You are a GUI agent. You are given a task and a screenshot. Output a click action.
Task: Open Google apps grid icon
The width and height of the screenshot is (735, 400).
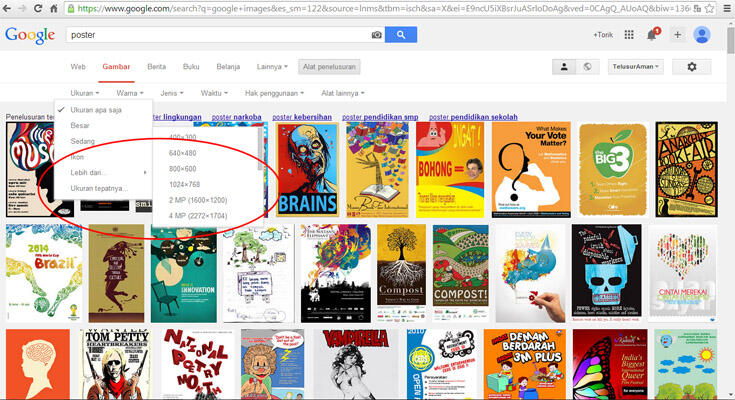(629, 35)
